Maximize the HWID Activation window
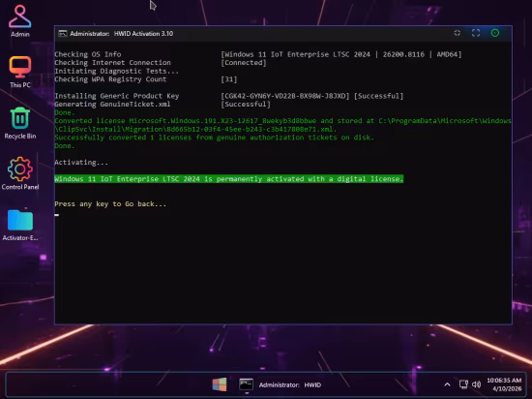Screen dimensions: 532x399 [476, 33]
